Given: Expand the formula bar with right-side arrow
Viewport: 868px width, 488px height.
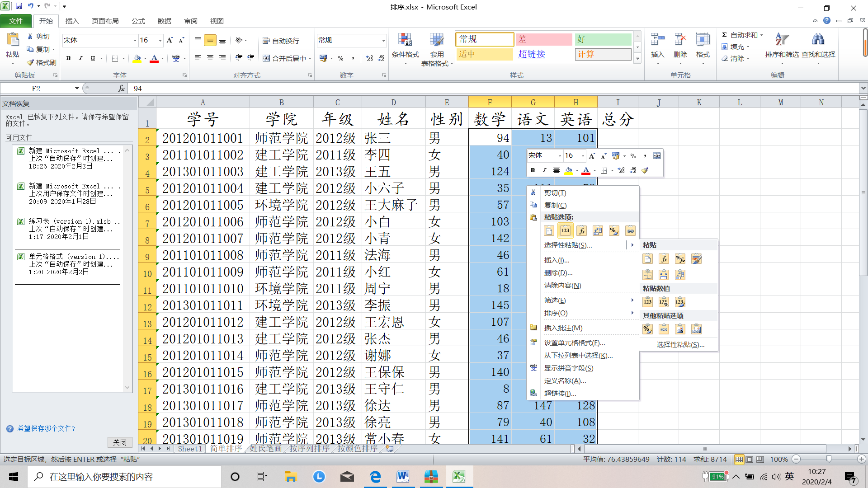Looking at the screenshot, I should (x=863, y=89).
